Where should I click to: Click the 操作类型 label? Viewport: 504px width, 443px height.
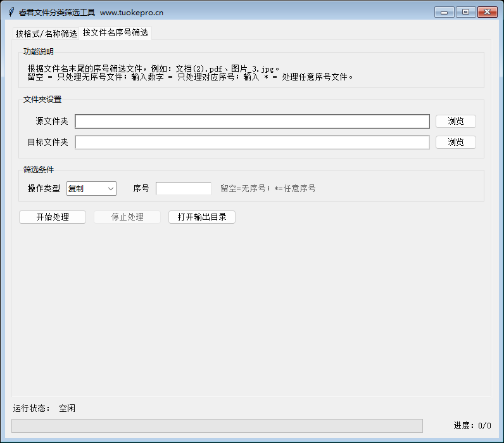[44, 188]
